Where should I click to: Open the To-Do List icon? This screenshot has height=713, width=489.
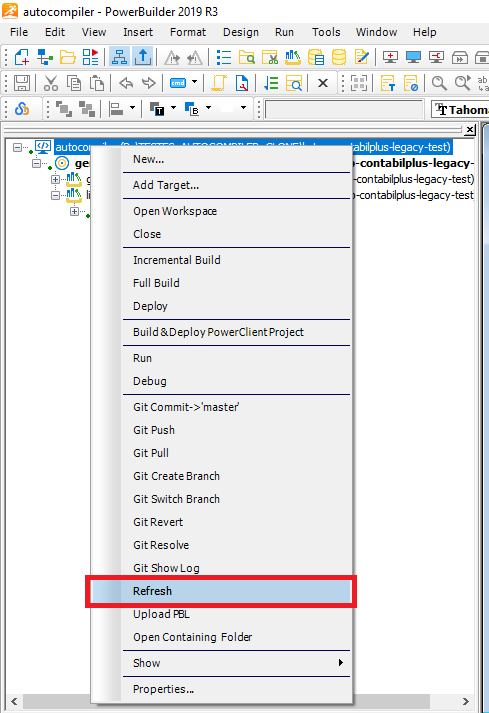(223, 58)
